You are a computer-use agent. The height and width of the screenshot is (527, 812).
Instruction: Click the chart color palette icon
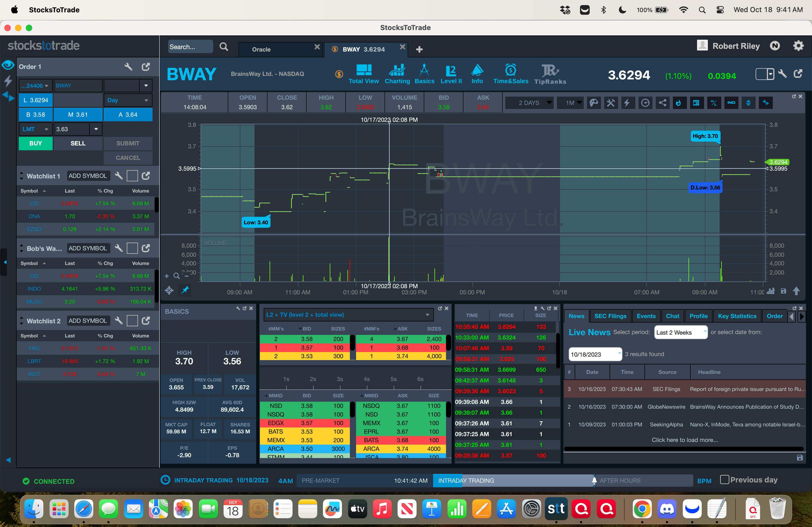point(594,103)
